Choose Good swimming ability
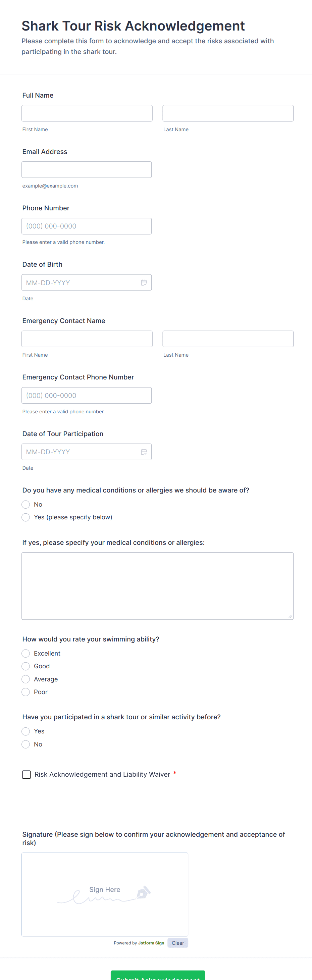Image resolution: width=312 pixels, height=980 pixels. click(26, 666)
